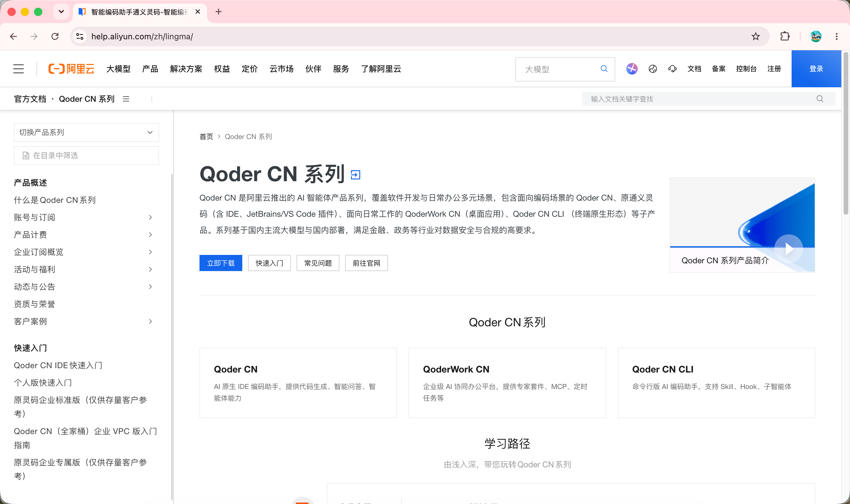The height and width of the screenshot is (504, 850).
Task: Open Qoder CN IDE 快速入门 in sidebar
Action: [x=58, y=366]
